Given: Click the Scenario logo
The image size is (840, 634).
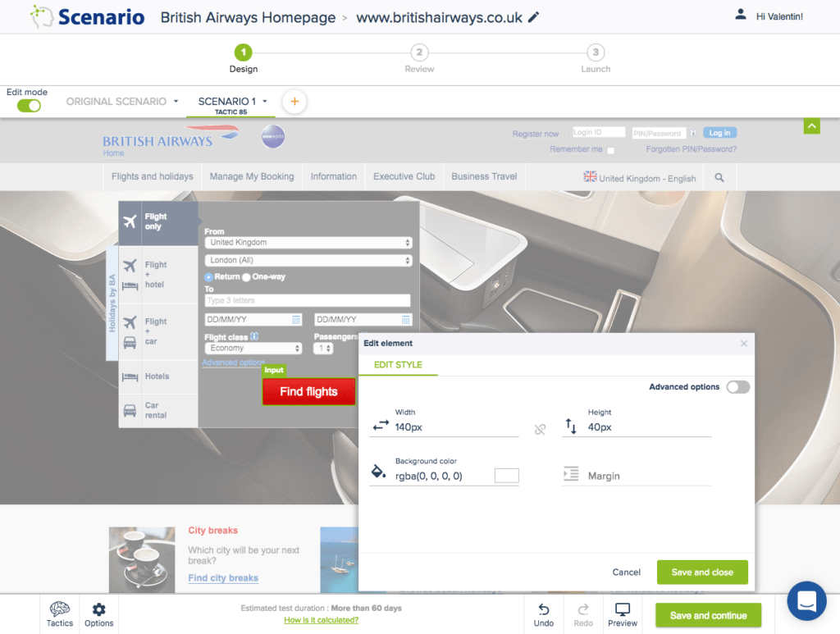Looking at the screenshot, I should 87,16.
